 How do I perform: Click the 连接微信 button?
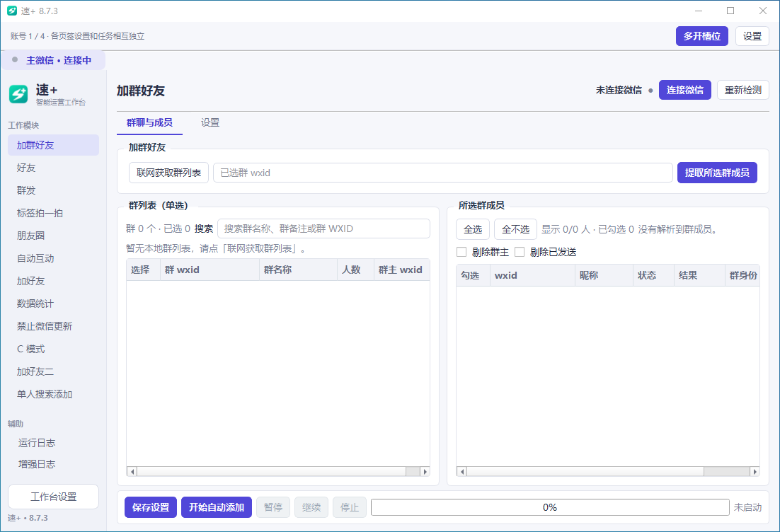pos(685,90)
